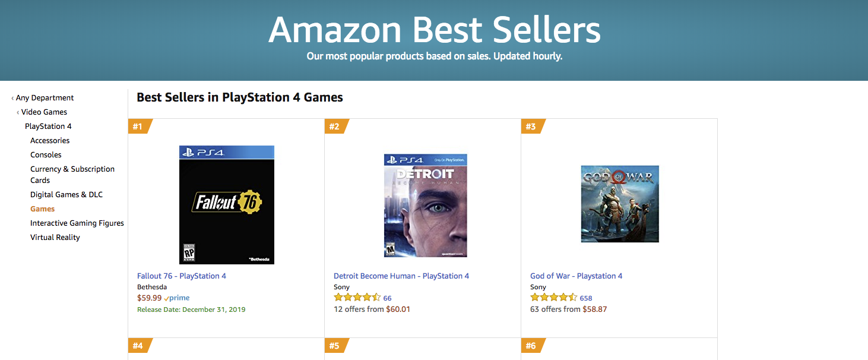This screenshot has width=868, height=360.
Task: Select PlayStation 4 in sidebar
Action: 48,127
